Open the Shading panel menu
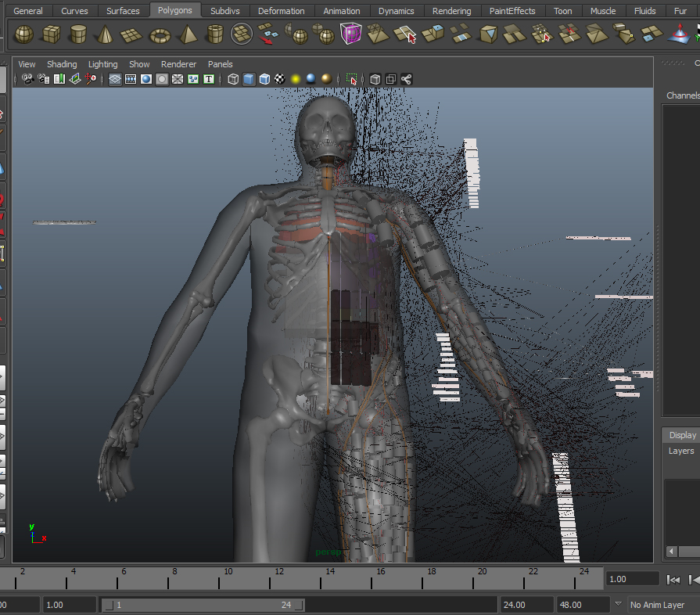Screen dimensions: 700x615 point(62,64)
